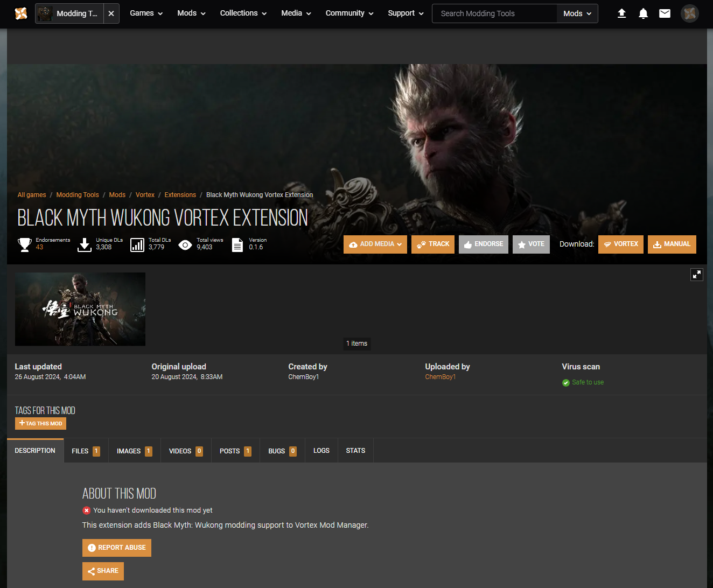Expand the Media menu
This screenshot has width=713, height=588.
coord(296,13)
